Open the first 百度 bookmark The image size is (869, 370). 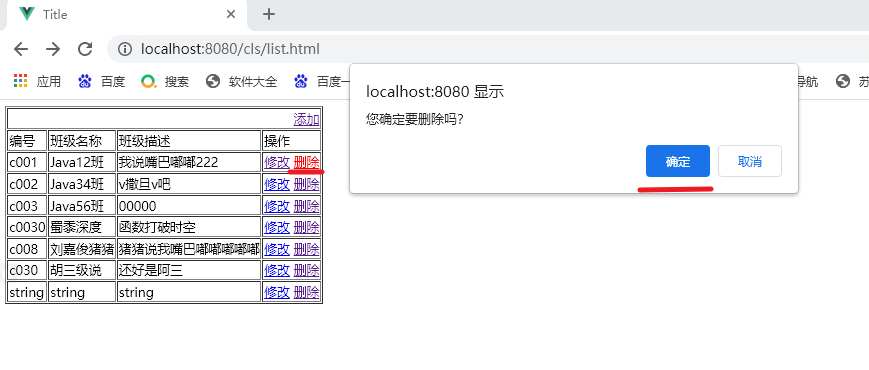tap(101, 82)
